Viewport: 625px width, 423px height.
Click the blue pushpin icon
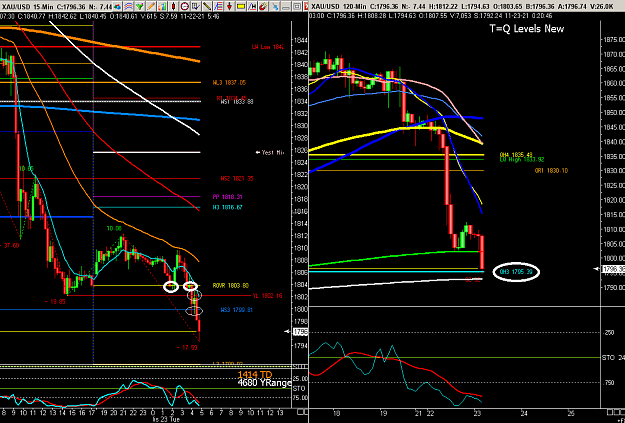275,6
